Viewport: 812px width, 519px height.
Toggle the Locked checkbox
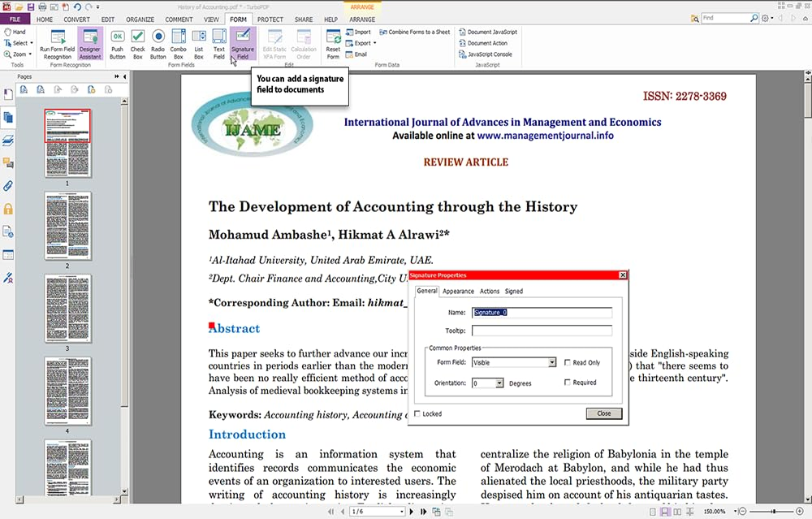(417, 413)
